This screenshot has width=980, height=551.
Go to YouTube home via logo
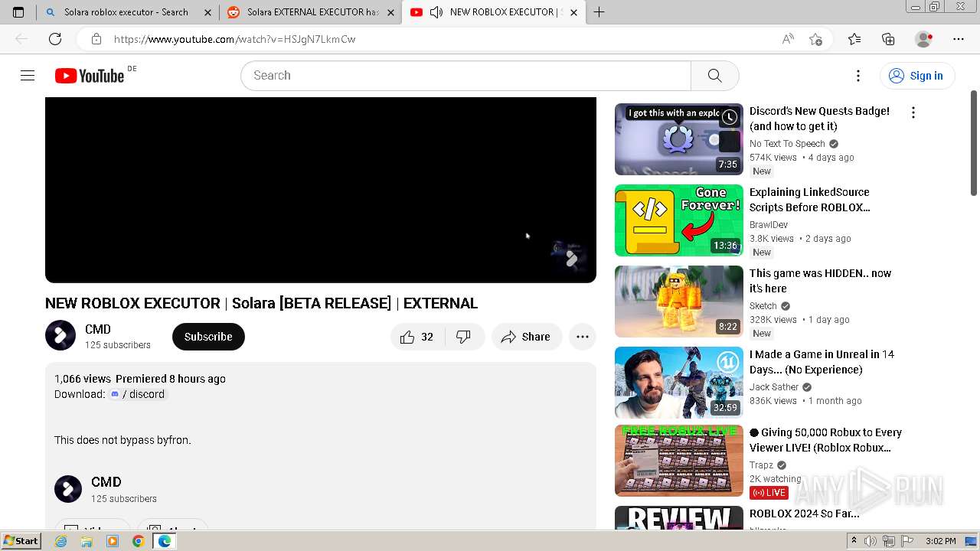90,76
